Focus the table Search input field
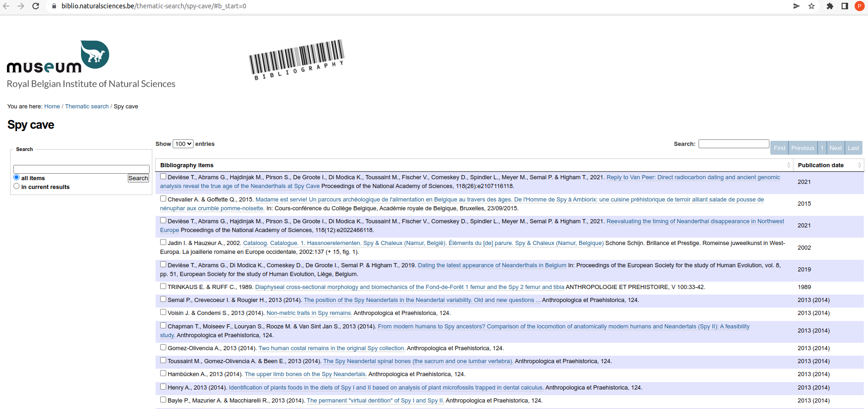This screenshot has width=868, height=409. pyautogui.click(x=733, y=144)
